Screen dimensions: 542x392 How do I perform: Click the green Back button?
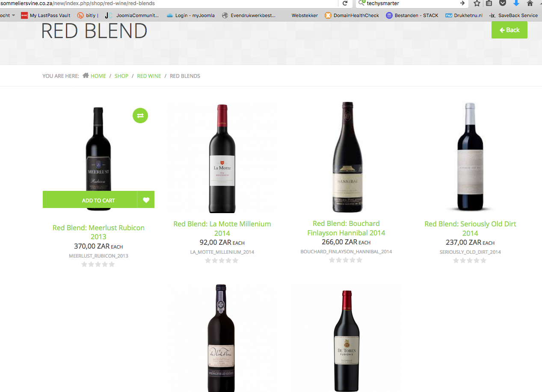click(x=509, y=30)
